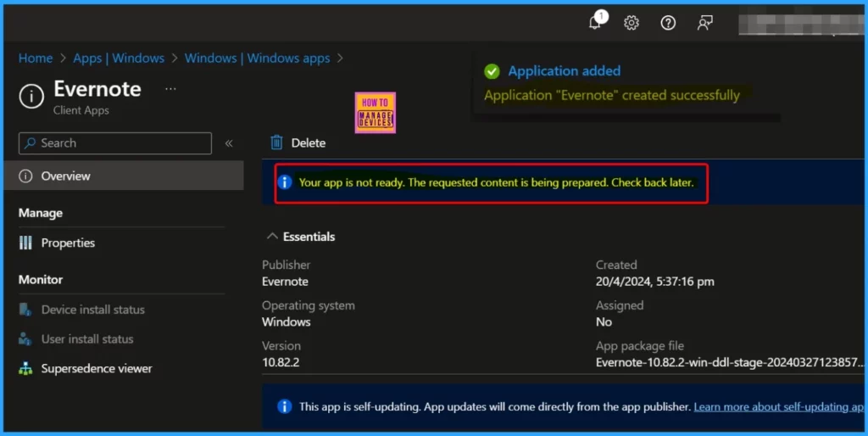Click the Client Apps subtitle

81,110
